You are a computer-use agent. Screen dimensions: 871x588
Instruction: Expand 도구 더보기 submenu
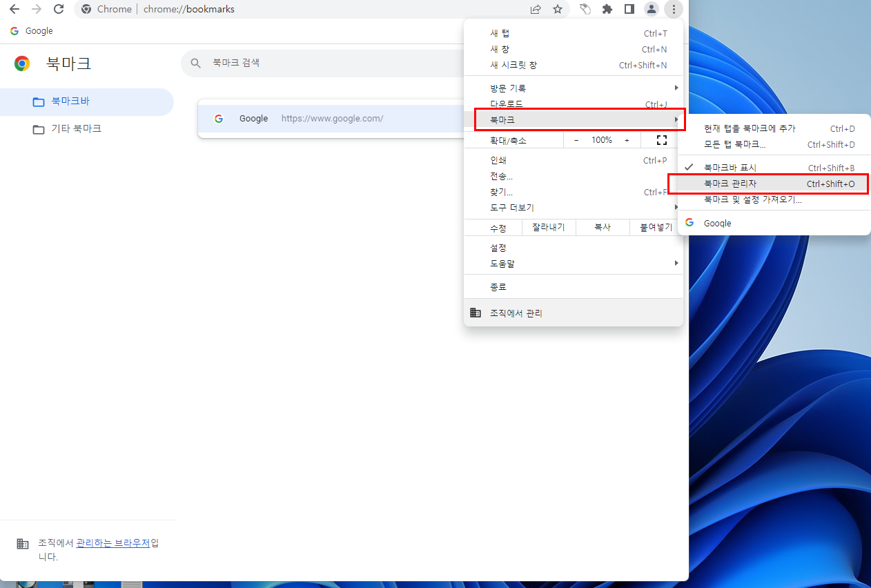tap(574, 208)
